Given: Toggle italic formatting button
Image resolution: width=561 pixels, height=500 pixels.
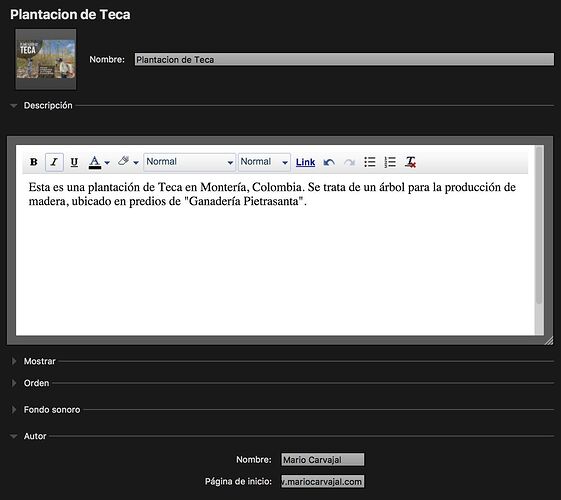Looking at the screenshot, I should (54, 162).
